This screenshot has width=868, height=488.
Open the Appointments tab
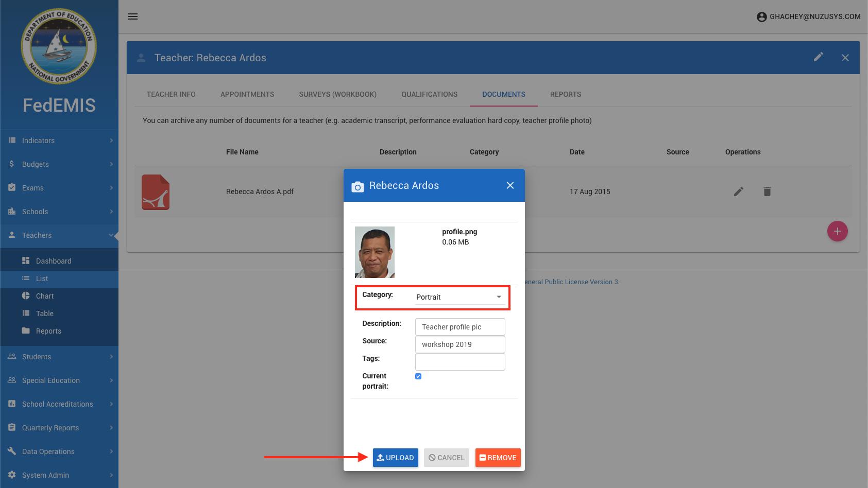point(247,94)
